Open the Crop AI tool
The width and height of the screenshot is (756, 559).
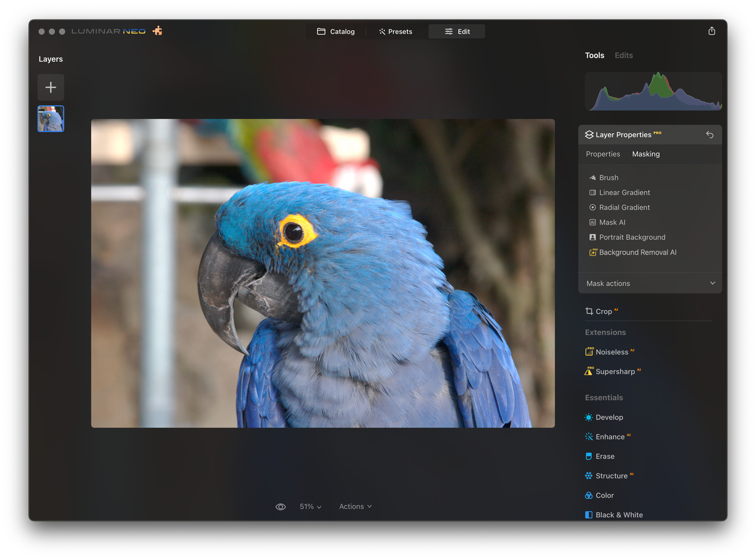point(603,311)
